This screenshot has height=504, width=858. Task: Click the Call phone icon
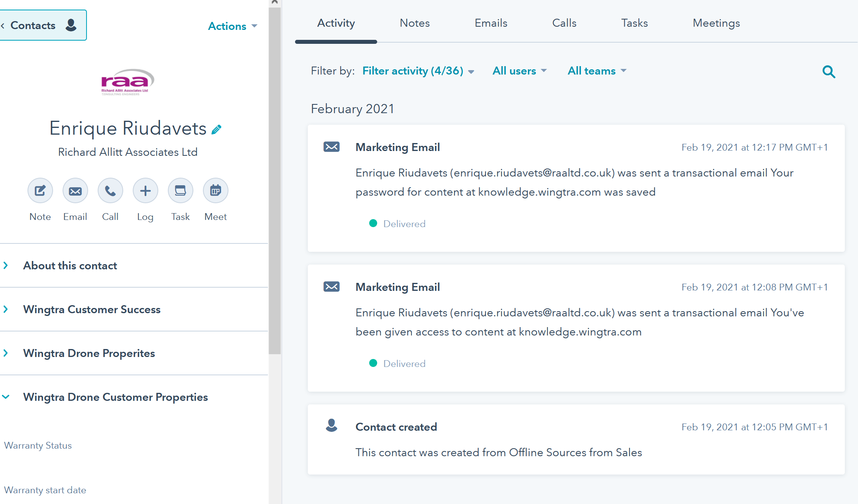point(110,191)
